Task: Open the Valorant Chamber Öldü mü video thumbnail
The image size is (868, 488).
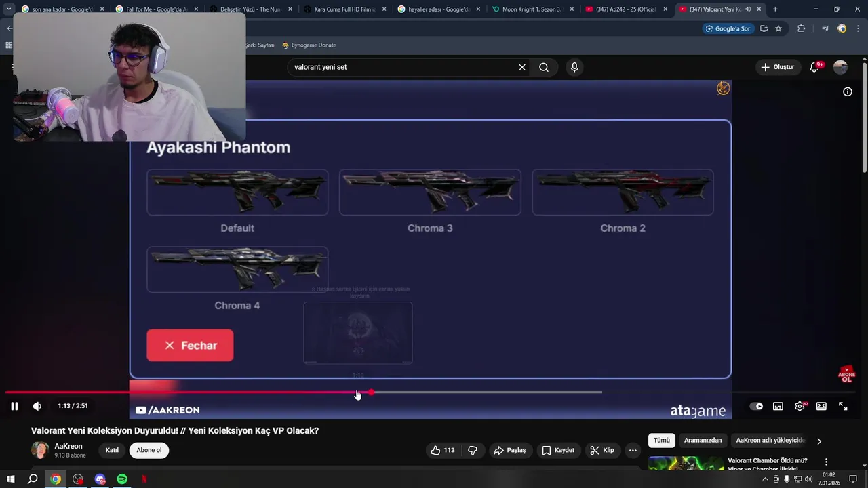Action: 686,463
